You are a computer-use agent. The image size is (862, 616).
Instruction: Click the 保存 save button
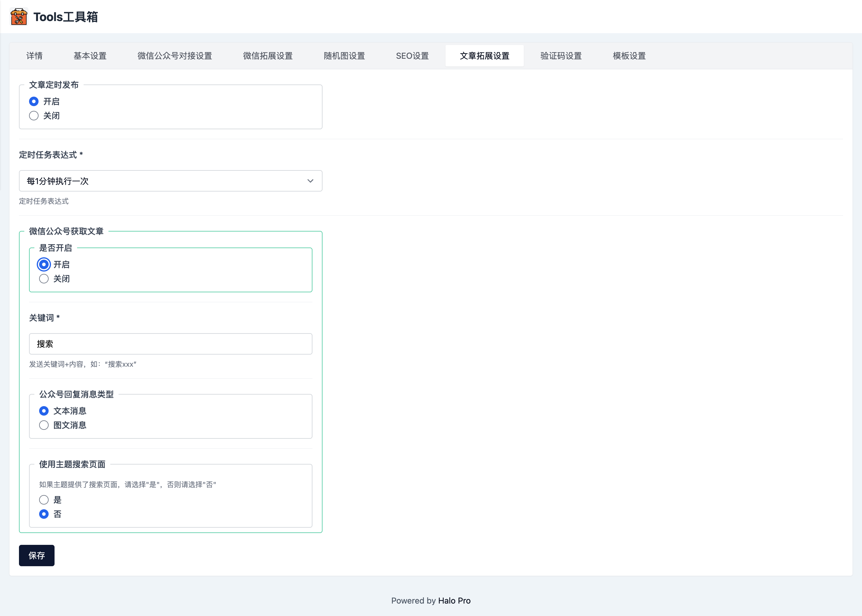[37, 555]
